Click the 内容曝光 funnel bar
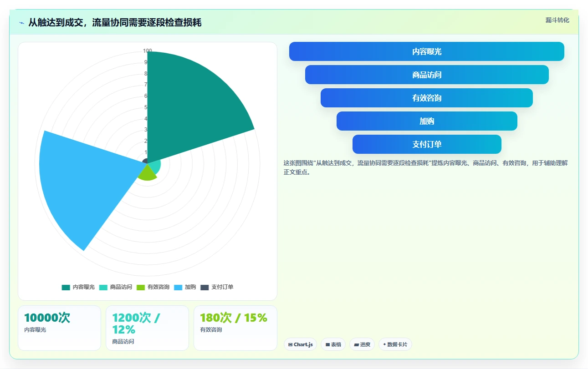 point(427,51)
